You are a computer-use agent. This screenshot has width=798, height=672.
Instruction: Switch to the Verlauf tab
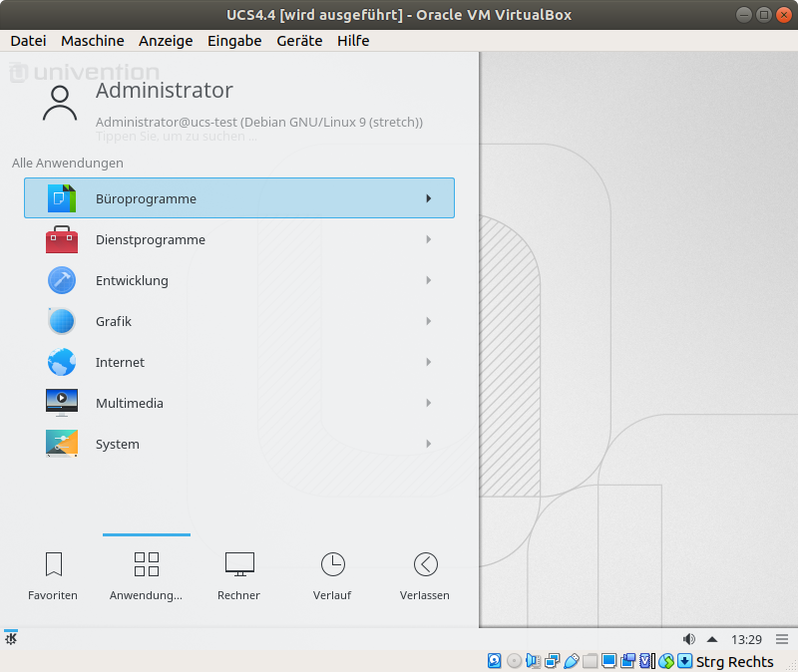[332, 576]
